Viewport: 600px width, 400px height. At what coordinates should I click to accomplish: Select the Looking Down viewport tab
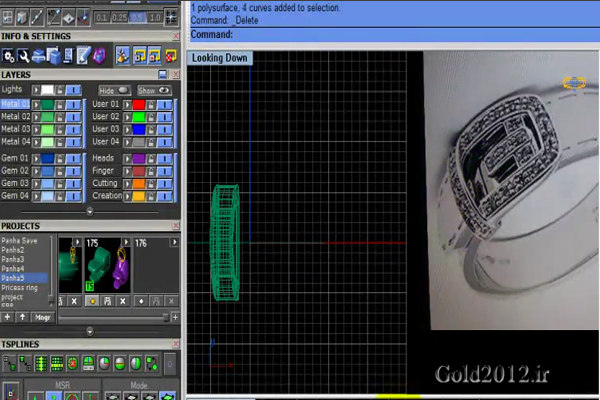tap(219, 58)
